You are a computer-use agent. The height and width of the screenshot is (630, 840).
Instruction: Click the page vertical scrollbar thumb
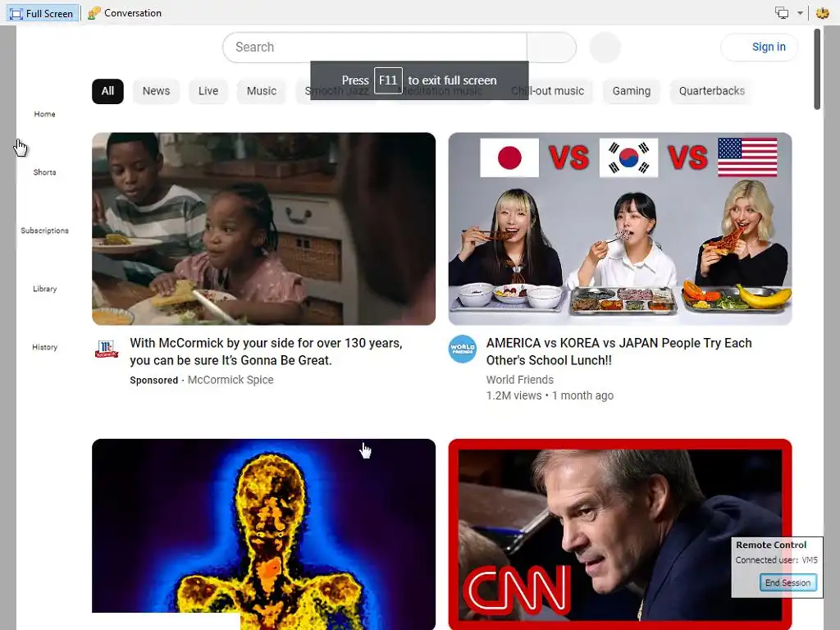[817, 69]
